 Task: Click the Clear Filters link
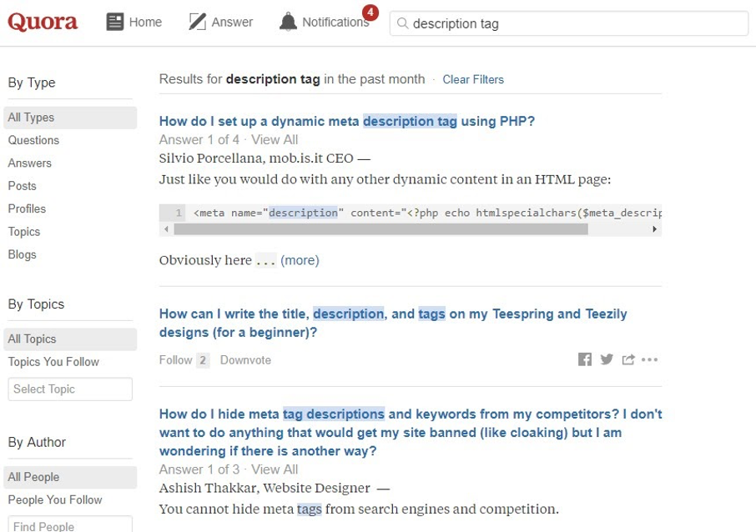[473, 79]
